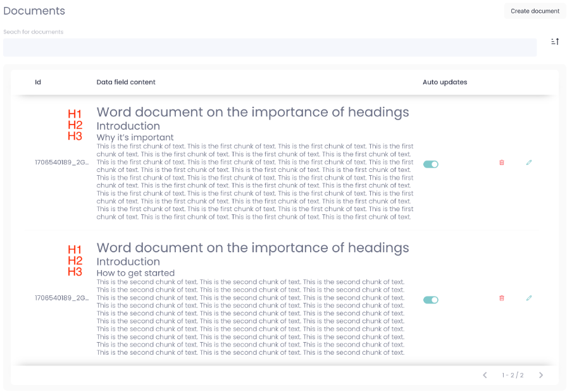Go to the next page of documents
Image resolution: width=572 pixels, height=392 pixels.
click(x=541, y=375)
